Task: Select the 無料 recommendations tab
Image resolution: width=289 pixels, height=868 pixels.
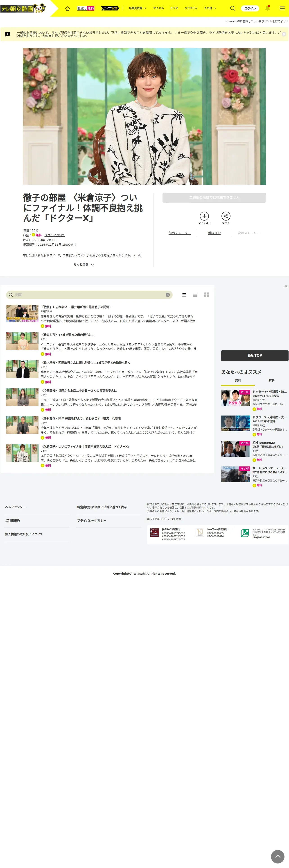Action: tap(238, 381)
